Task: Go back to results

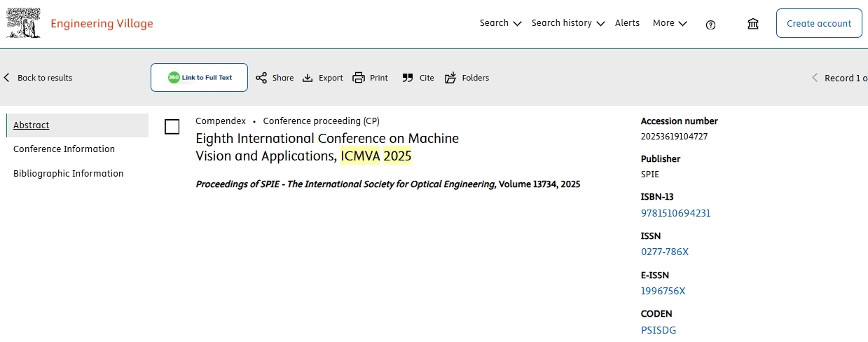Action: (x=39, y=78)
